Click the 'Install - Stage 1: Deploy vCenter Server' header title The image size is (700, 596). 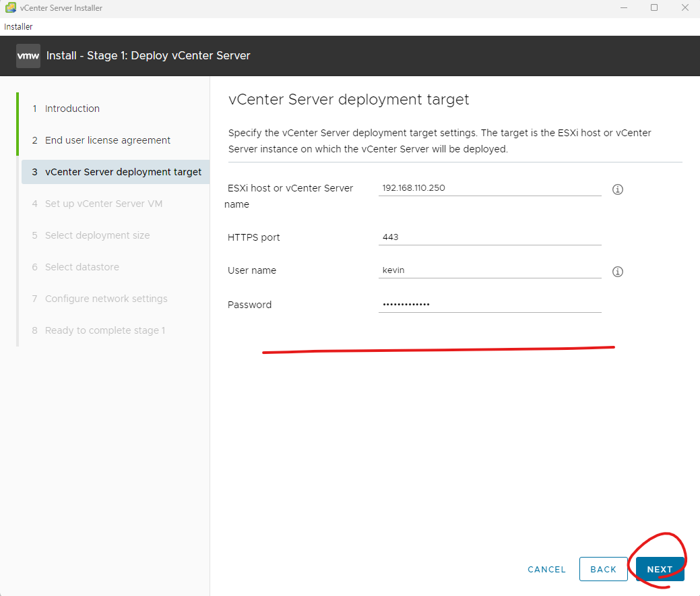148,56
